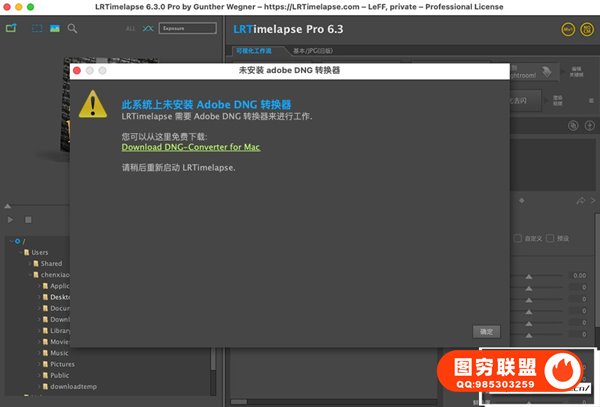Click the curve graph icon beside Exposure
The width and height of the screenshot is (600, 407).
click(148, 28)
